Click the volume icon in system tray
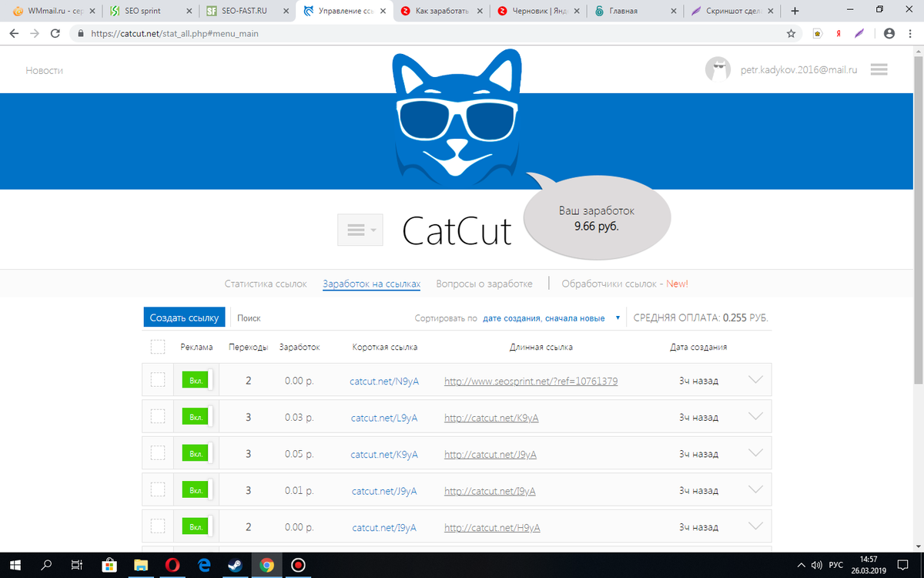924x578 pixels. [817, 565]
